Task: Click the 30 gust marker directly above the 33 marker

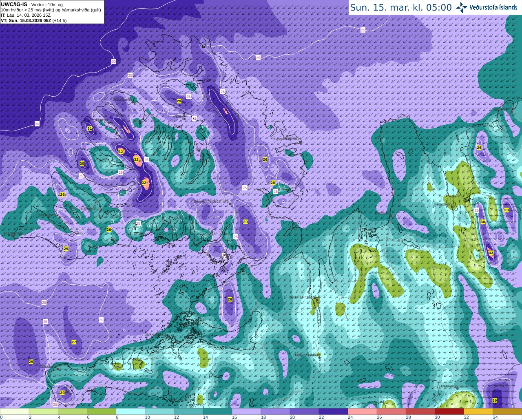Action: (482, 222)
